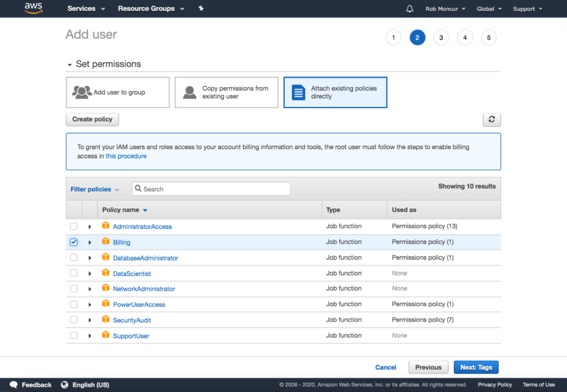Expand the DatabaseAdministrator policy row details

point(90,258)
